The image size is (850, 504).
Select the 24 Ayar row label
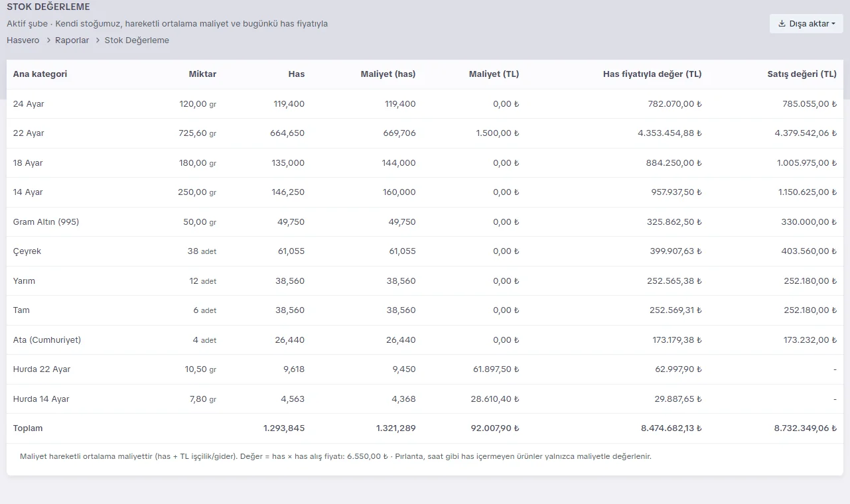[x=29, y=104]
